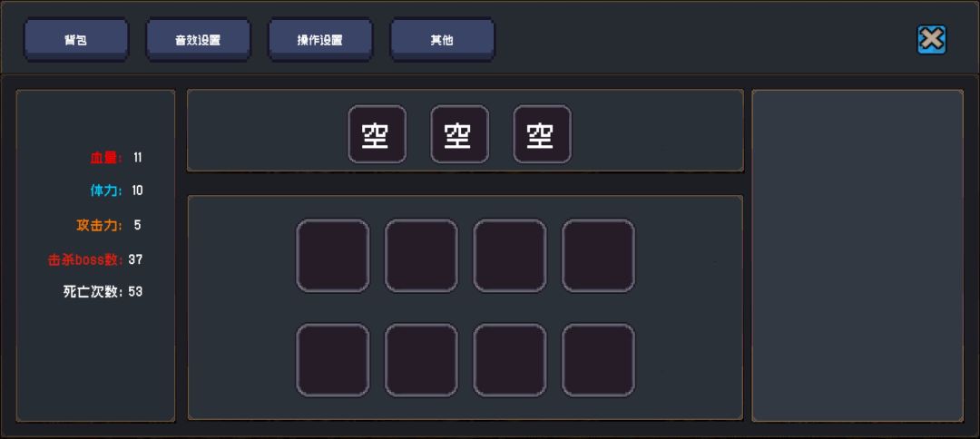Open the 背包 backpack tab

point(76,40)
